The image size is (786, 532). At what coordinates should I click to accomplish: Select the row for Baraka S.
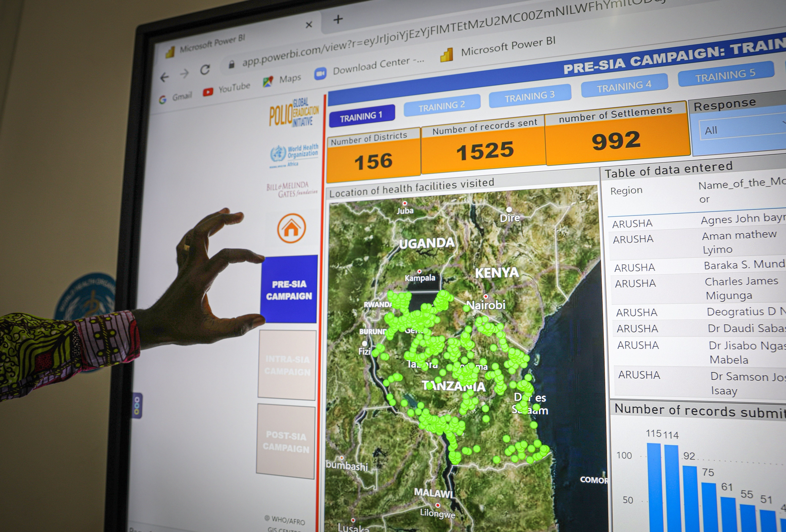(698, 266)
